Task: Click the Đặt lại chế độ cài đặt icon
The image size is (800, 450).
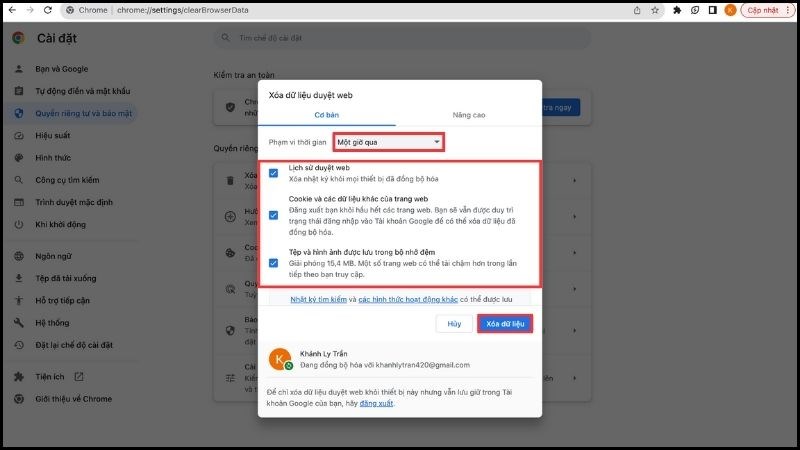Action: point(19,345)
